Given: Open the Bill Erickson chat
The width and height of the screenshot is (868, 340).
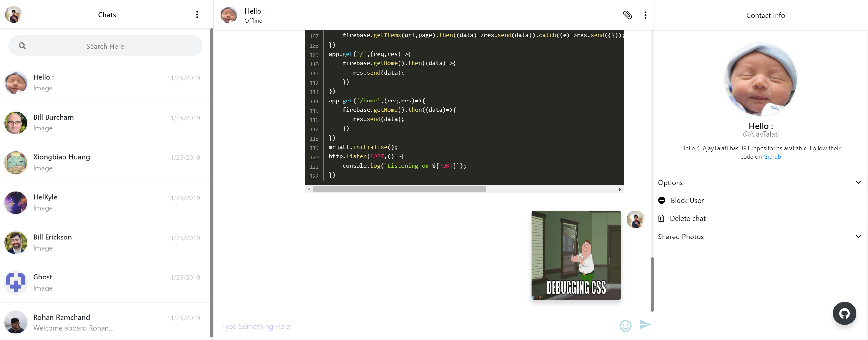Looking at the screenshot, I should [105, 243].
